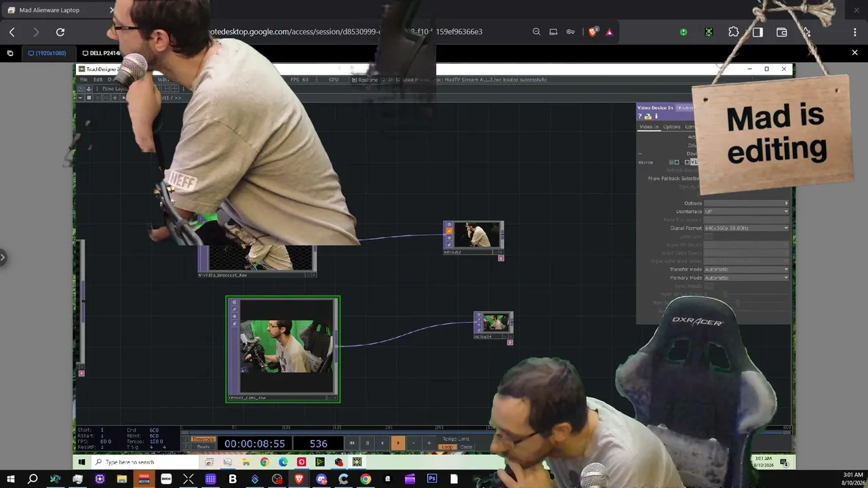Click the local taskbar clock showing 3:01 AM
Viewport: 868px width, 488px height.
(853, 479)
